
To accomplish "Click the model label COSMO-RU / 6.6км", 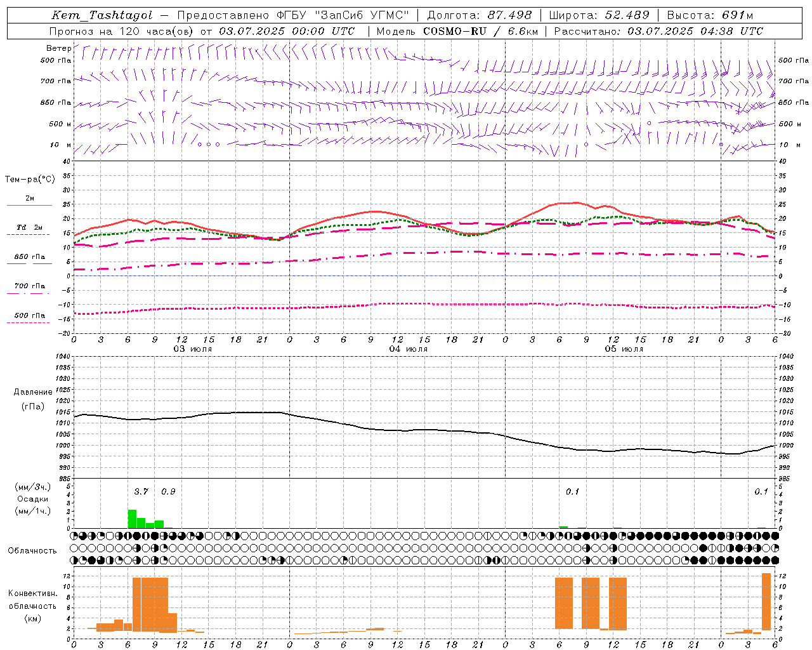I will (481, 31).
